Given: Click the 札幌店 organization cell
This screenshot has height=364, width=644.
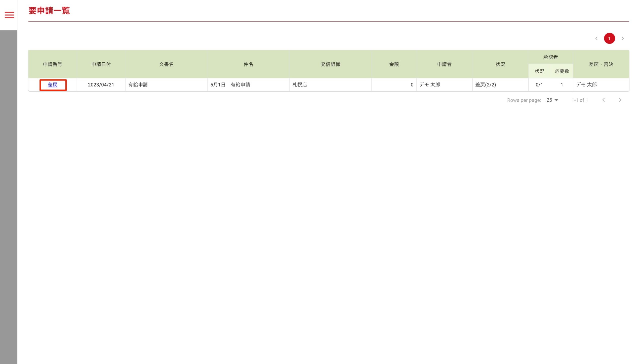Looking at the screenshot, I should coord(300,85).
